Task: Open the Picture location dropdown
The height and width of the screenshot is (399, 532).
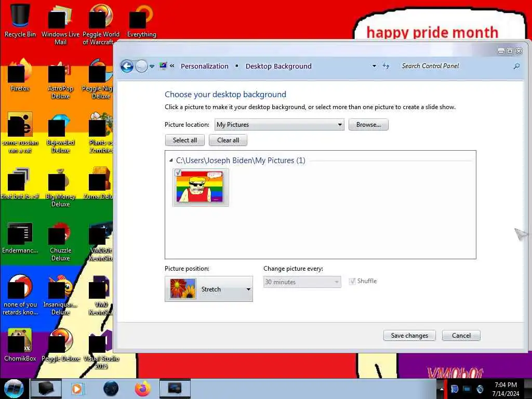Action: (279, 125)
